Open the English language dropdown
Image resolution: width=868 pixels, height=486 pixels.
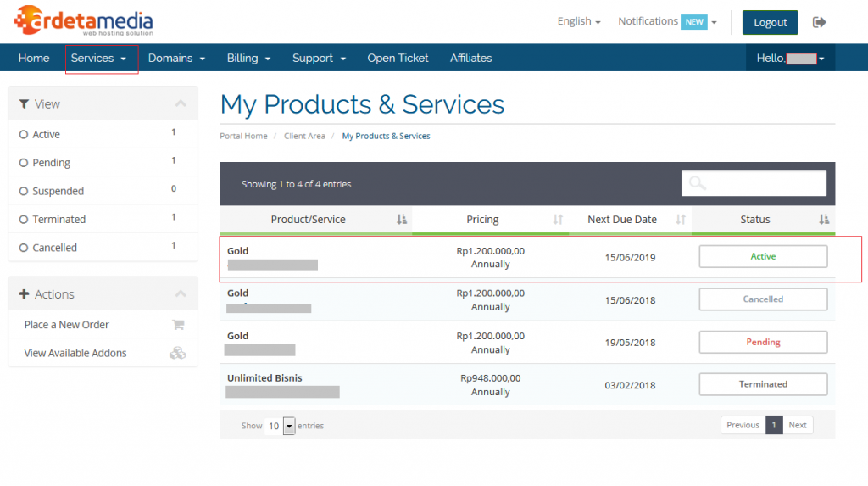coord(579,21)
